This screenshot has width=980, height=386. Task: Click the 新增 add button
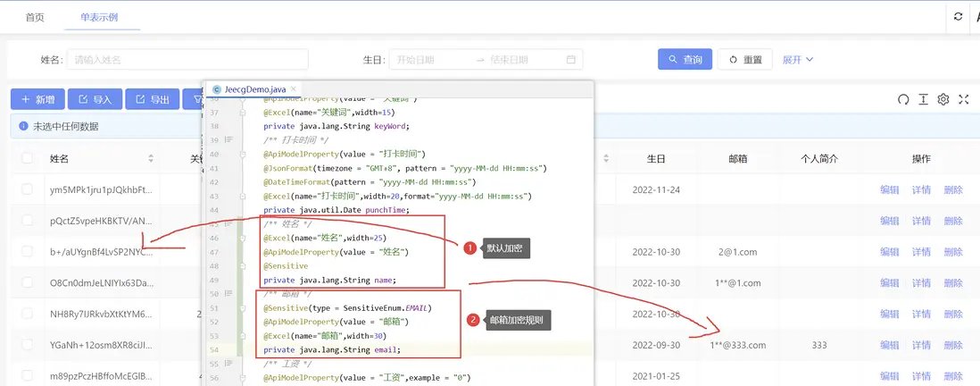click(37, 99)
